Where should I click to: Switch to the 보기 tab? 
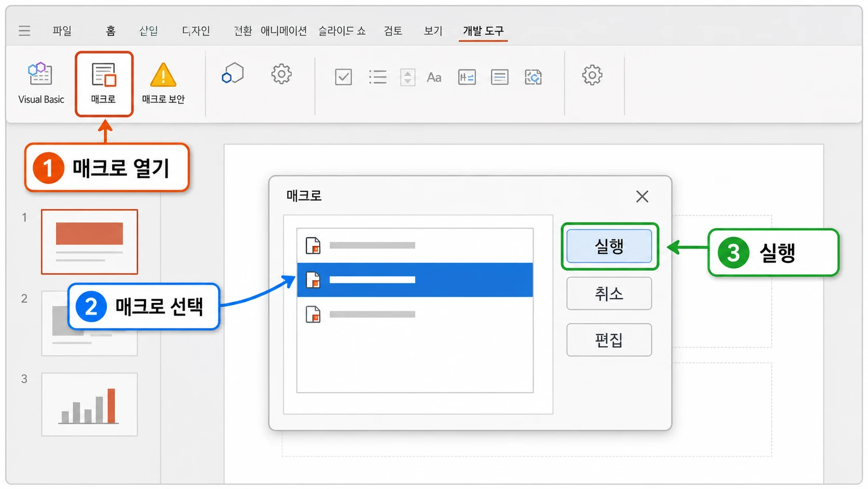tap(433, 31)
